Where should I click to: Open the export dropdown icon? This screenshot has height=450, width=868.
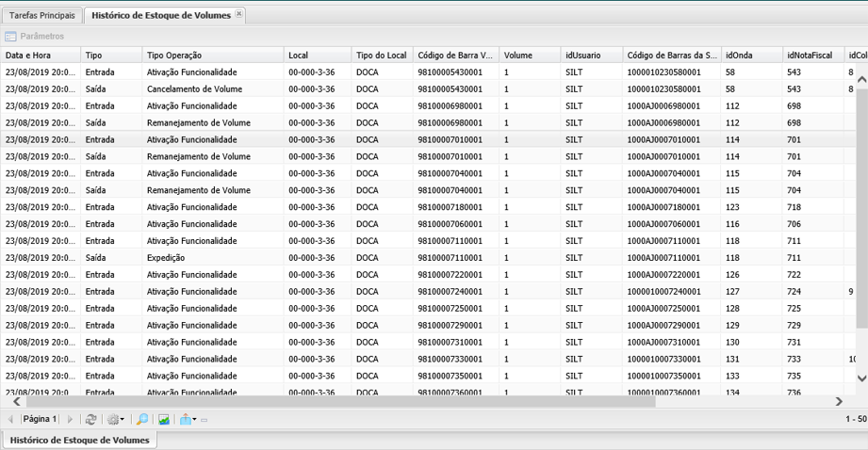(x=188, y=420)
